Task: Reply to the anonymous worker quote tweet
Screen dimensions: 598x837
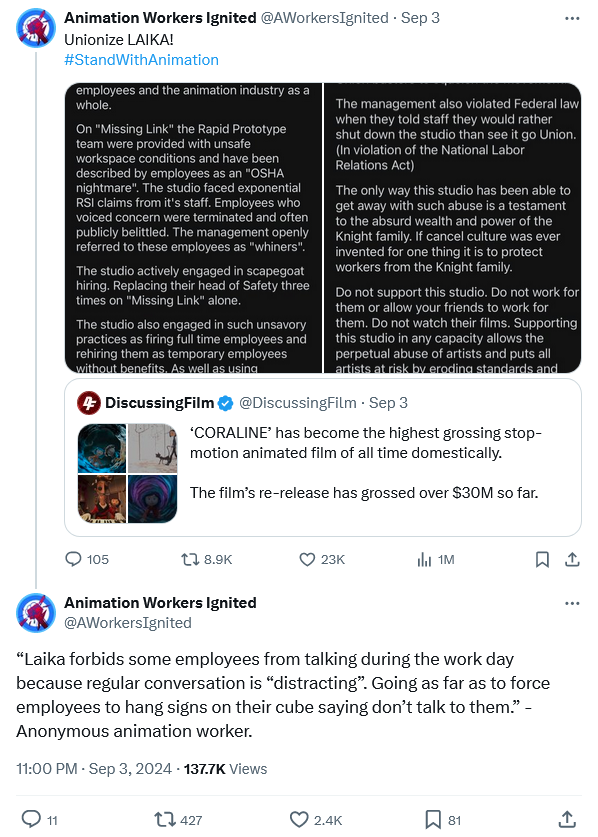Action: (x=38, y=820)
